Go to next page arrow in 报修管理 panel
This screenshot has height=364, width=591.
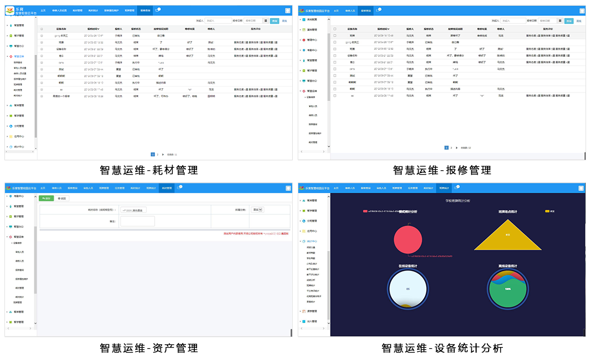456,148
